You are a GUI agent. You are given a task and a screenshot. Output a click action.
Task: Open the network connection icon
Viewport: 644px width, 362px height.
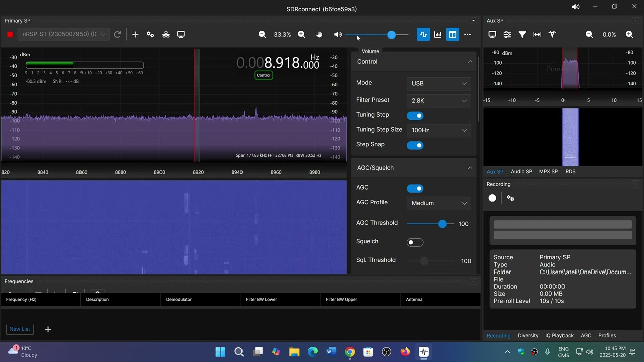point(166,34)
